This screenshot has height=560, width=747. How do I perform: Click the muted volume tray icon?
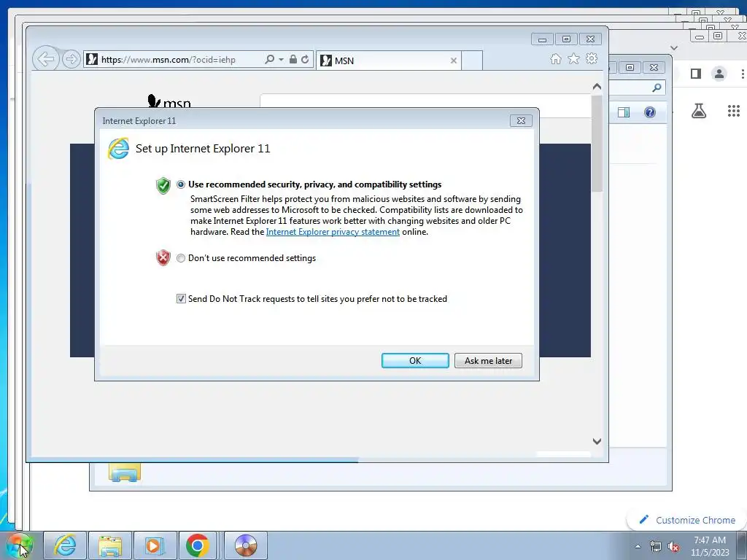pos(673,546)
